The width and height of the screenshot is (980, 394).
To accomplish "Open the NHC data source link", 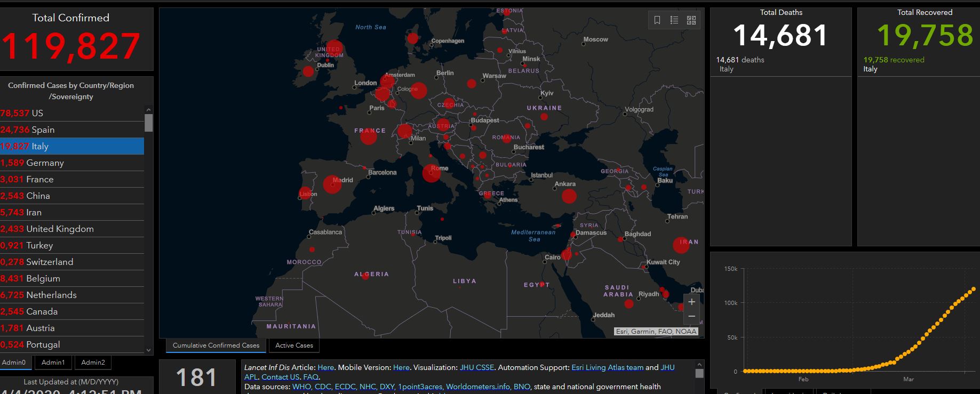I will [x=368, y=387].
